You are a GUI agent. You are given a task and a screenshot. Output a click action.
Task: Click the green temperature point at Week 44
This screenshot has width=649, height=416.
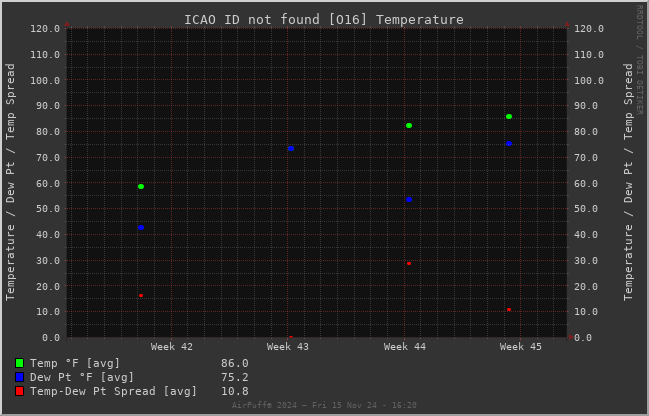click(x=409, y=125)
